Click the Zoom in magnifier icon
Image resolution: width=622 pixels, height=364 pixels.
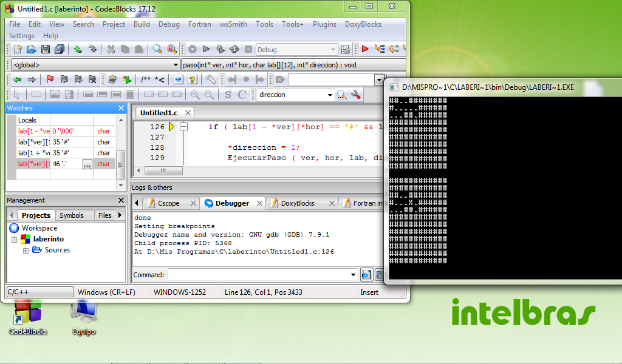(x=195, y=95)
